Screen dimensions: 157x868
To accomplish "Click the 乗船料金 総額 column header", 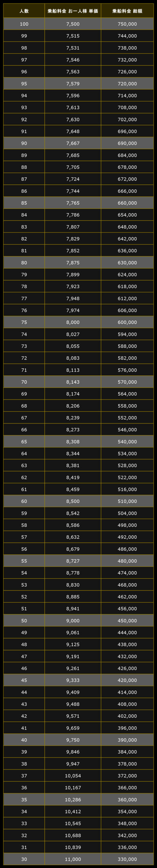I will 127,11.
